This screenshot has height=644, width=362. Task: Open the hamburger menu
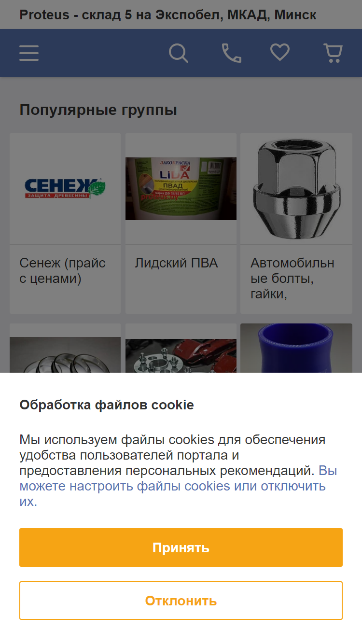tap(29, 53)
